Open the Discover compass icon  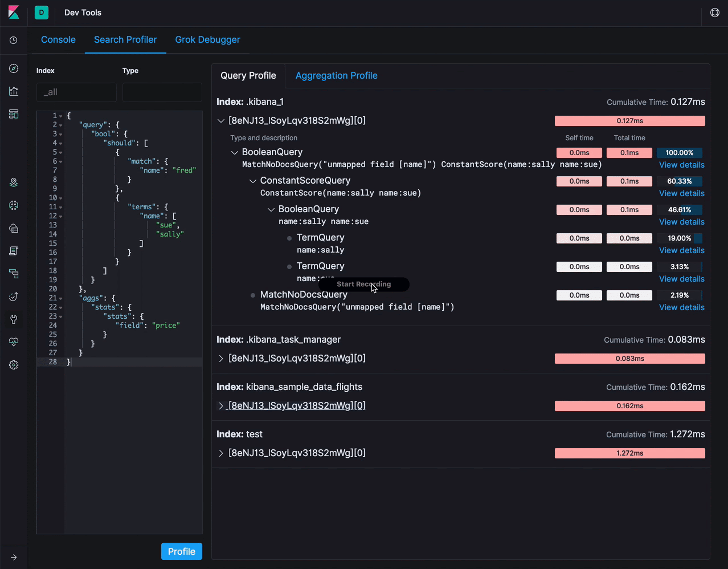pyautogui.click(x=14, y=68)
